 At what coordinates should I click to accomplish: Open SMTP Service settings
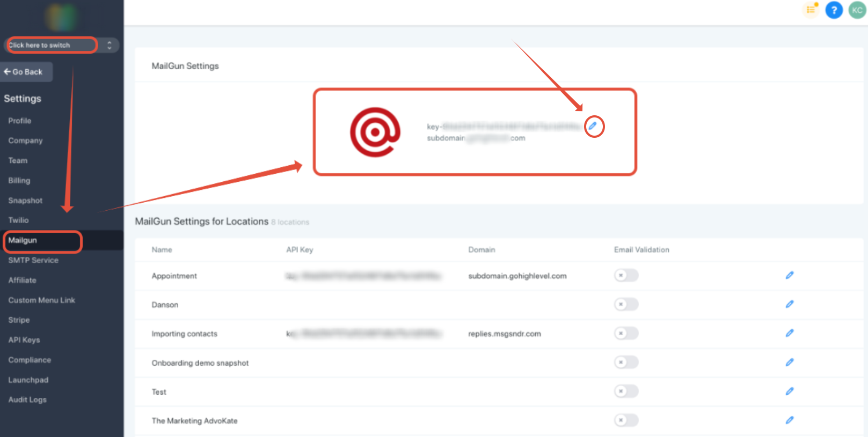click(x=33, y=260)
